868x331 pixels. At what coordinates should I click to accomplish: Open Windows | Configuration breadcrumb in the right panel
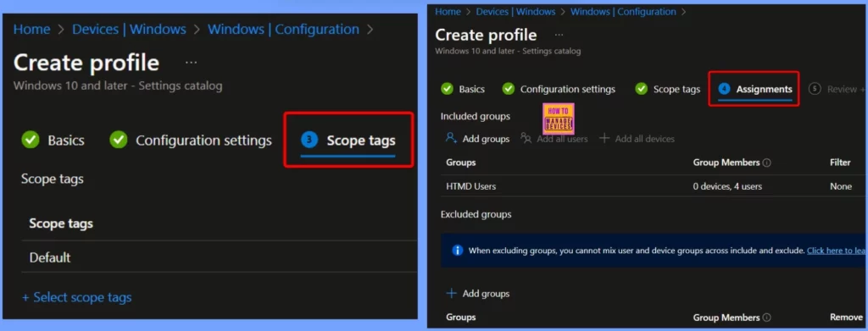pos(623,12)
